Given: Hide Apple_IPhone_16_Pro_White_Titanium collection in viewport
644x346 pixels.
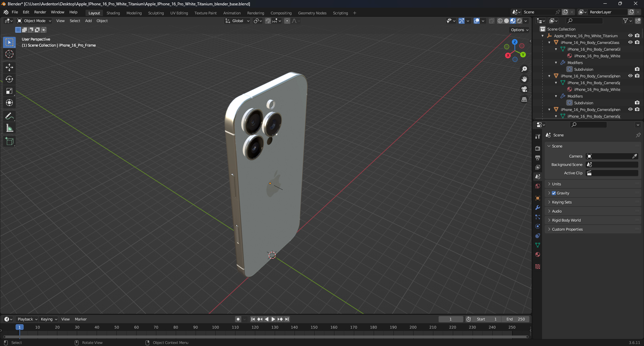Looking at the screenshot, I should pos(630,36).
